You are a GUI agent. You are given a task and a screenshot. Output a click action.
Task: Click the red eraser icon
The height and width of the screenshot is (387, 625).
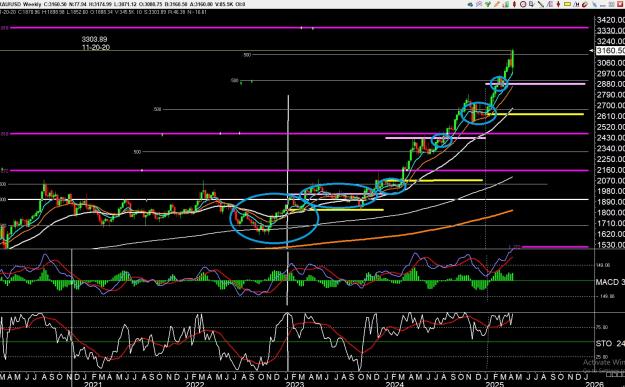click(x=585, y=4)
